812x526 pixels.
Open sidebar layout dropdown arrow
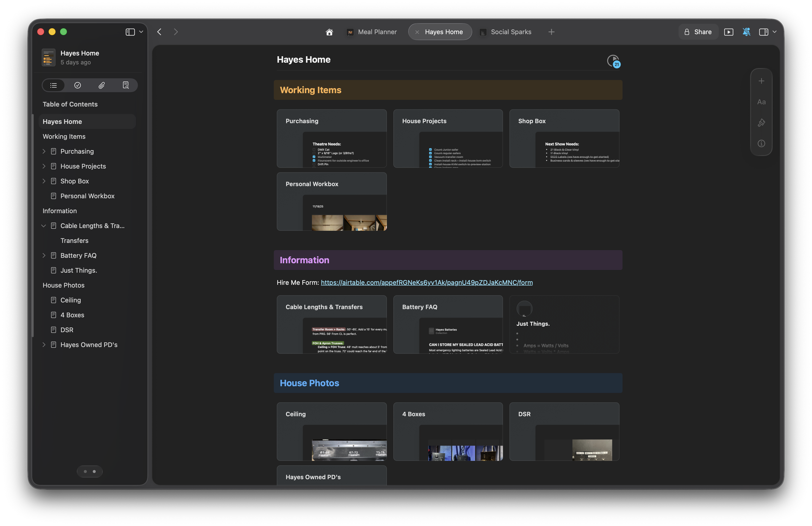[x=141, y=32]
